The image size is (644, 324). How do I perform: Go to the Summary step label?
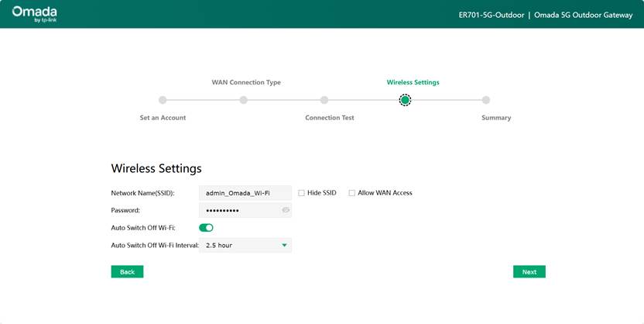(x=496, y=118)
